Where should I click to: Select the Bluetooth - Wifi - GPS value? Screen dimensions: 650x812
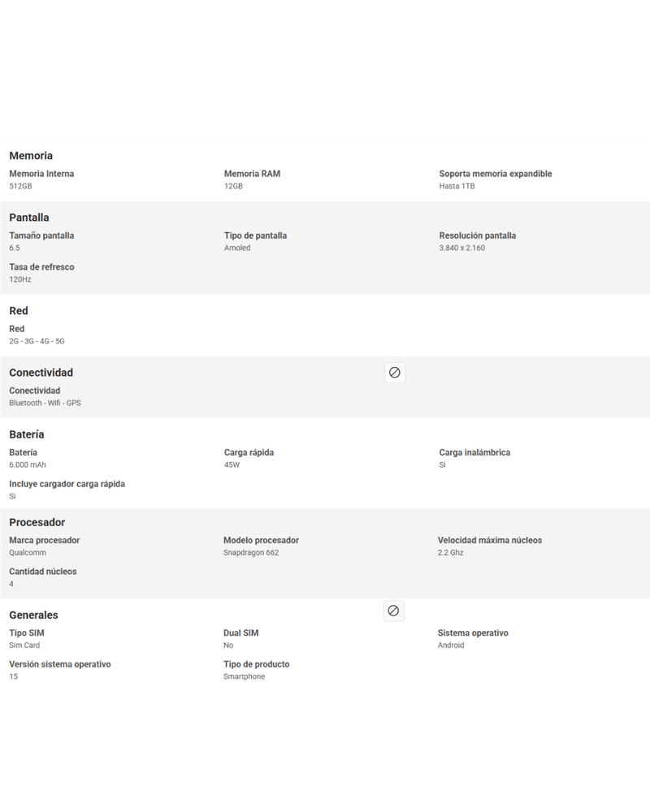[x=45, y=403]
